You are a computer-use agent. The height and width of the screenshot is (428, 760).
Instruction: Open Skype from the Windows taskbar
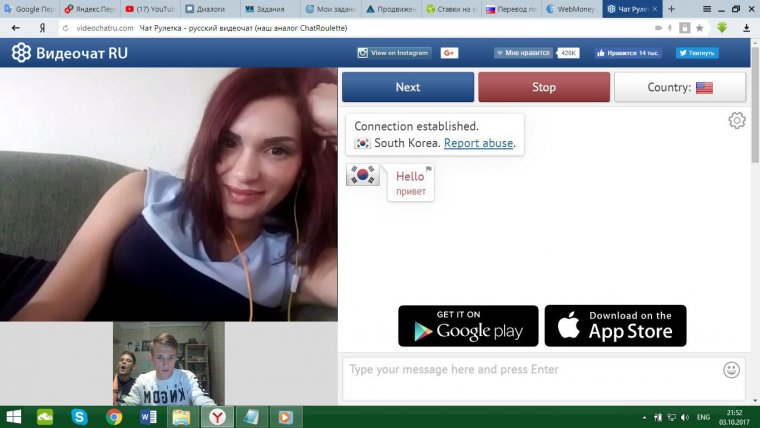tap(79, 416)
